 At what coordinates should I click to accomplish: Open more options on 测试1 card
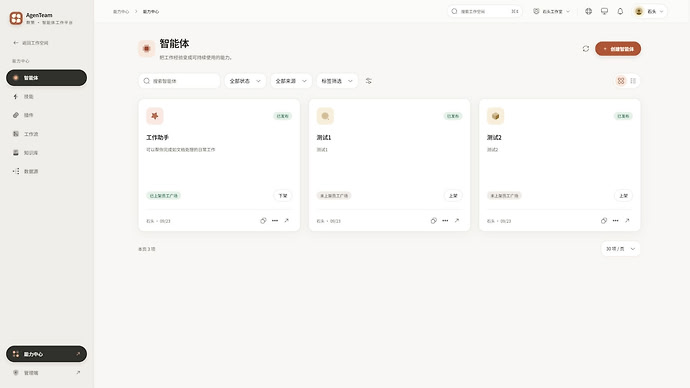pyautogui.click(x=445, y=221)
